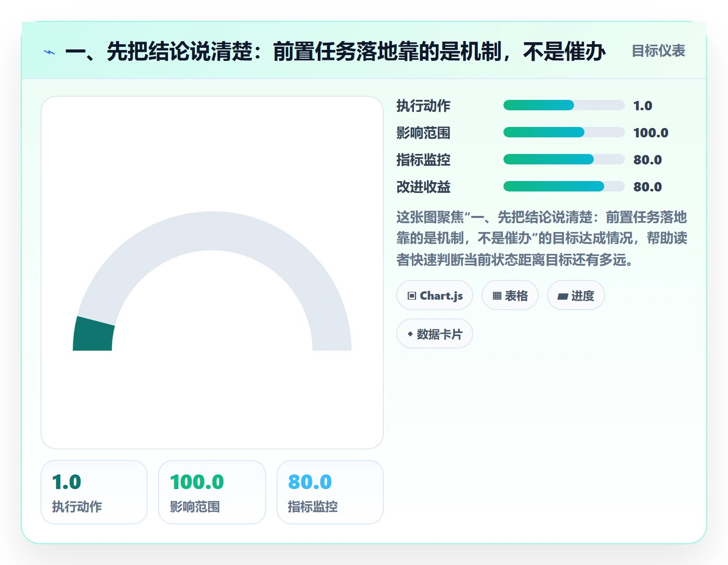Click the 影响范围 label in the metric list

(x=423, y=133)
